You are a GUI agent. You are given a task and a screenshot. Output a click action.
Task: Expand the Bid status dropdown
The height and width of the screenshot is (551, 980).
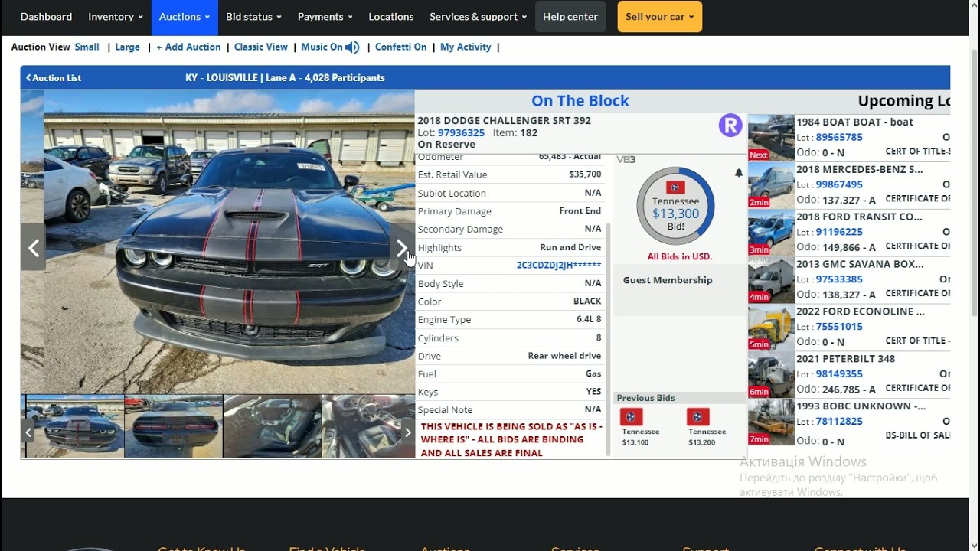click(x=253, y=17)
